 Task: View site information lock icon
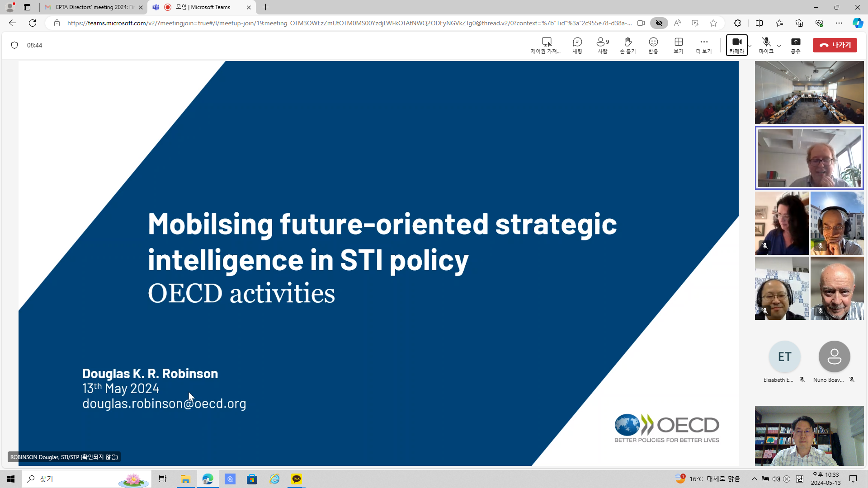pyautogui.click(x=57, y=23)
